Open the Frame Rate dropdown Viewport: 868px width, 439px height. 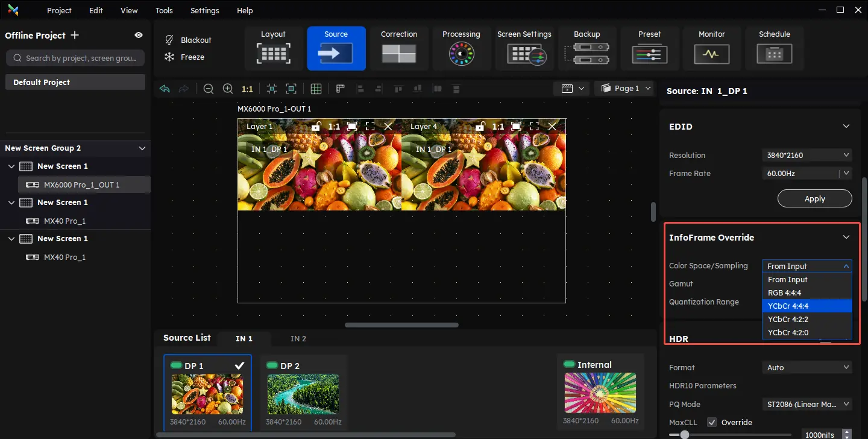pos(807,173)
